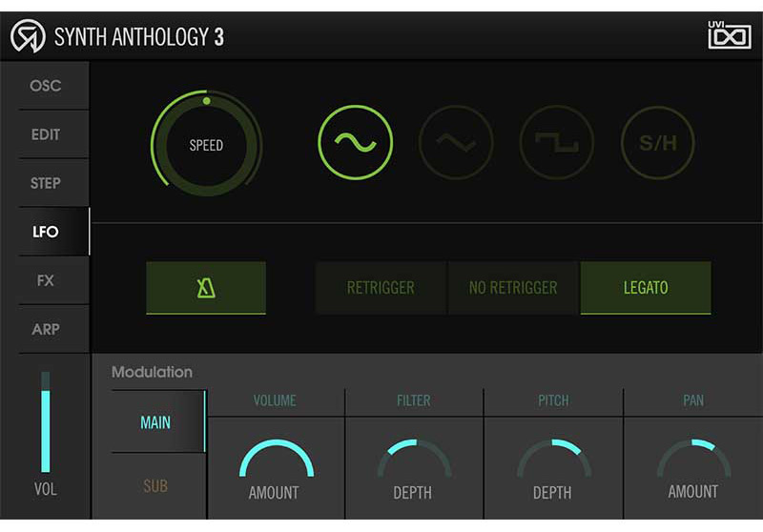This screenshot has width=763, height=532.
Task: Open the EDIT page tab
Action: (45, 134)
